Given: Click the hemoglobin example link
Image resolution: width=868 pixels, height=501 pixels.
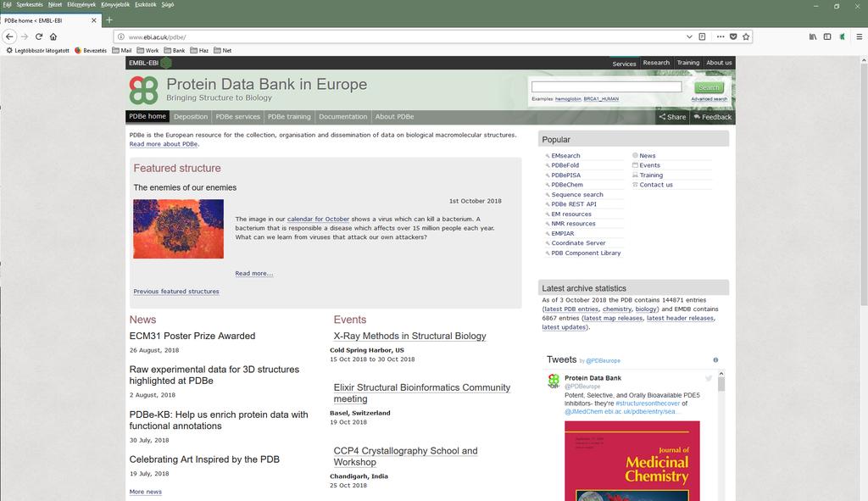Looking at the screenshot, I should [x=568, y=99].
